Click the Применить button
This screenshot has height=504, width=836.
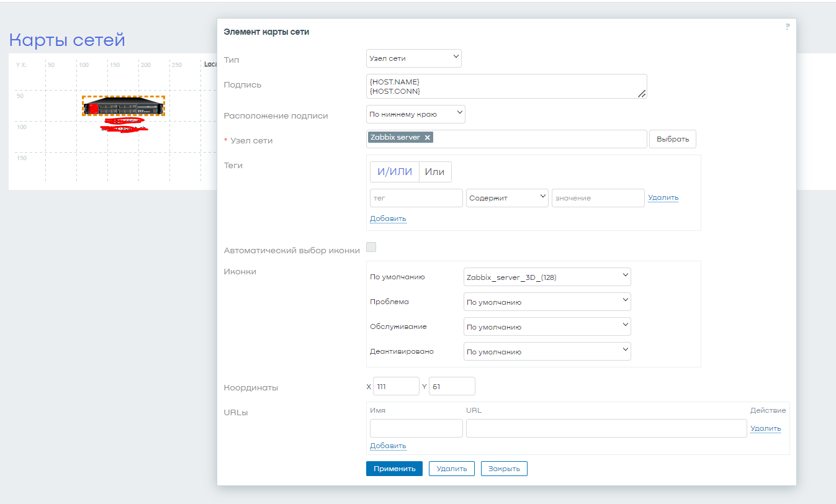click(x=394, y=469)
